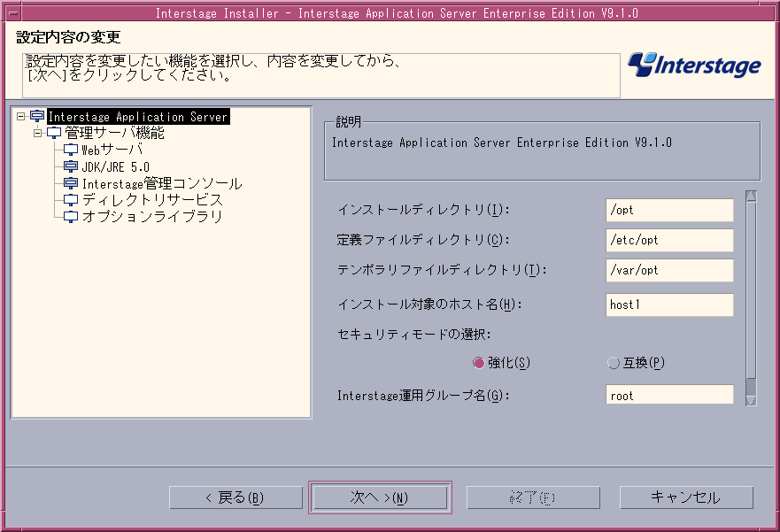Click the キャンセル button
This screenshot has width=780, height=532.
pyautogui.click(x=686, y=497)
